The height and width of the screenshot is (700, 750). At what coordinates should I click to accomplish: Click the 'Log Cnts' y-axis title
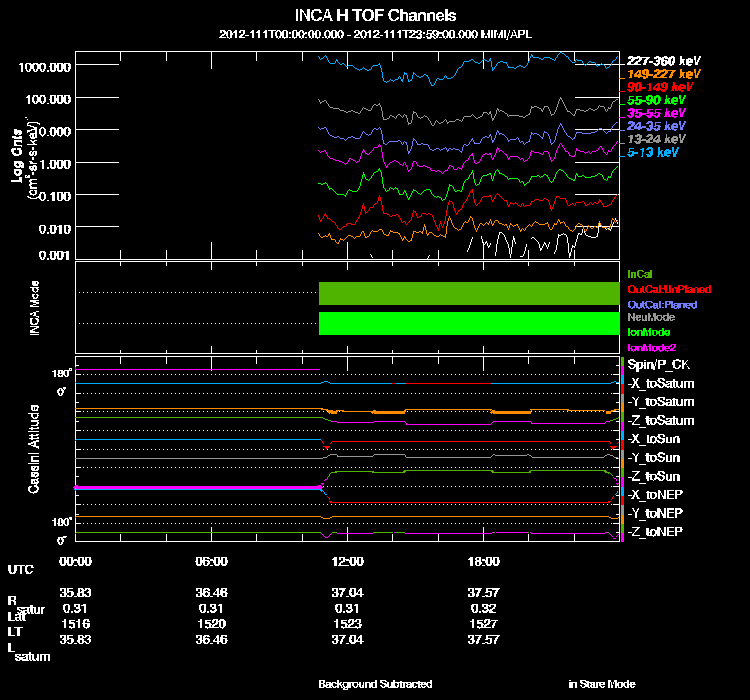pyautogui.click(x=17, y=156)
